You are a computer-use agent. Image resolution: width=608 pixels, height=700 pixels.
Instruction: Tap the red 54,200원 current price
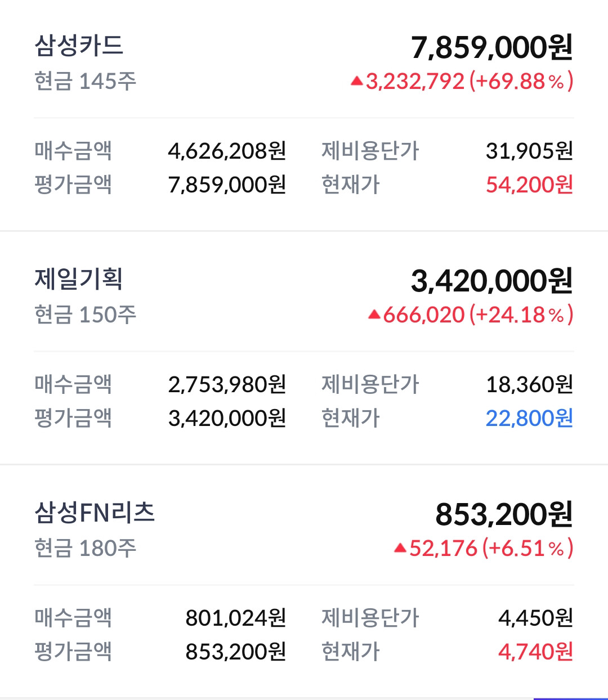pyautogui.click(x=529, y=185)
